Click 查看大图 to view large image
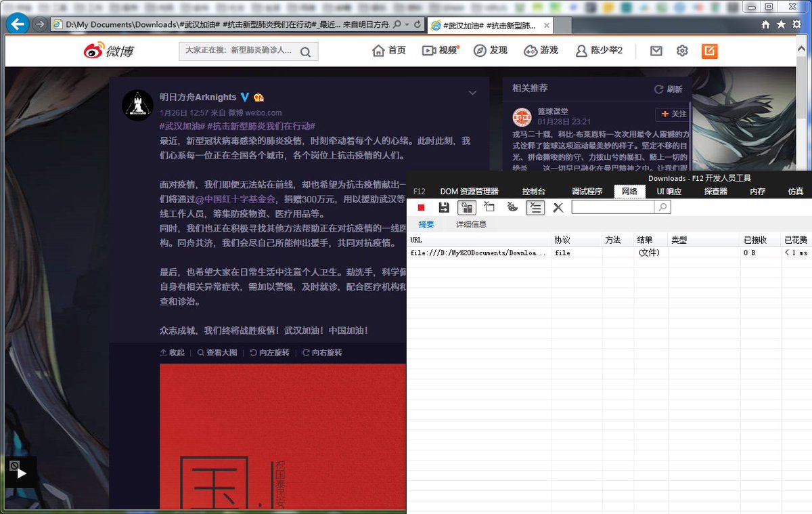Viewport: 812px width, 514px height. 217,353
